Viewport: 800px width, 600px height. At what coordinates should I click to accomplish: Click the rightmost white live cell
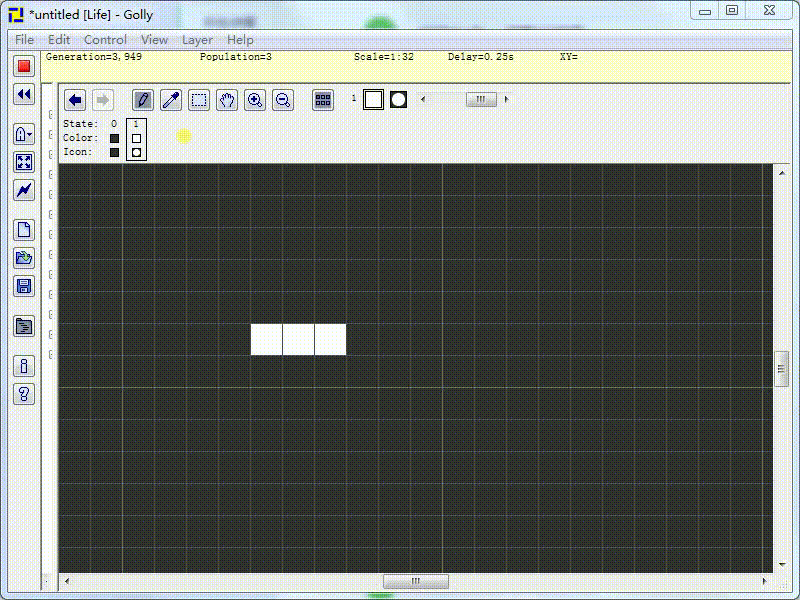click(331, 339)
